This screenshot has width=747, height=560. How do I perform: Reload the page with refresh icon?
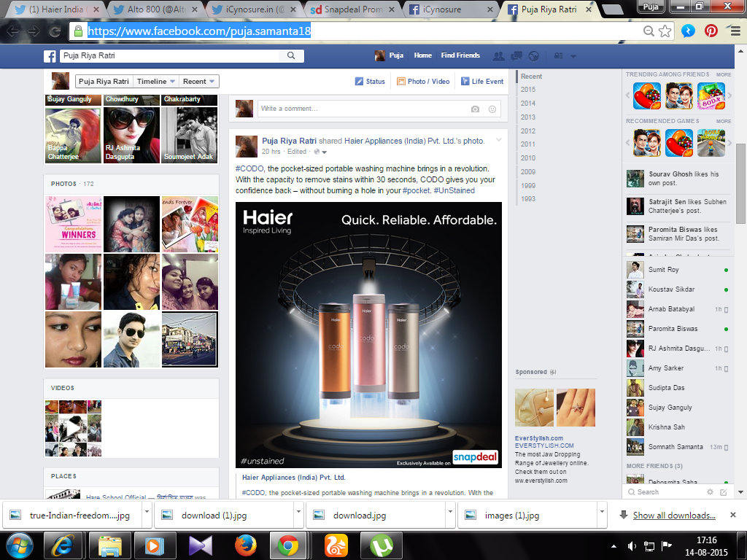(55, 31)
